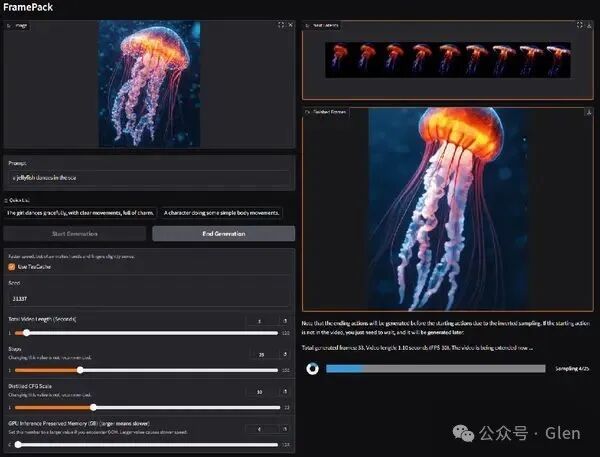
Task: Adjust the GPU Inference Preserved Memory slider
Action: [18, 444]
